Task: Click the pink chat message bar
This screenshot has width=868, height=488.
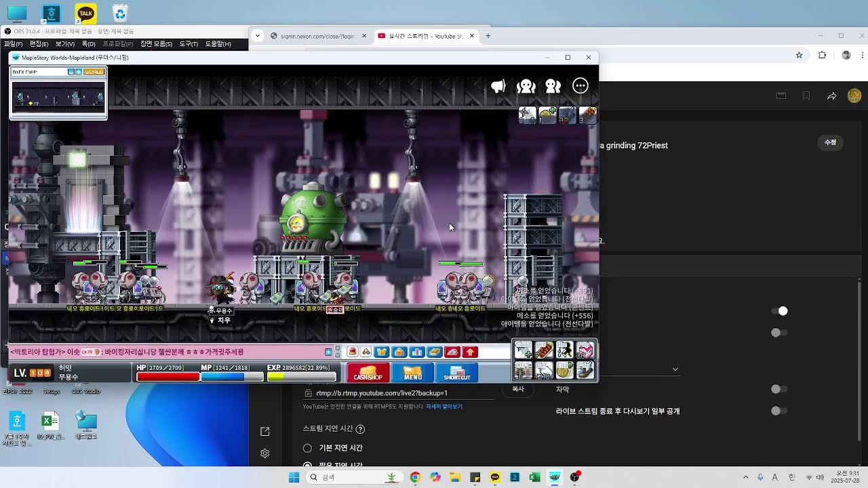Action: click(x=166, y=352)
